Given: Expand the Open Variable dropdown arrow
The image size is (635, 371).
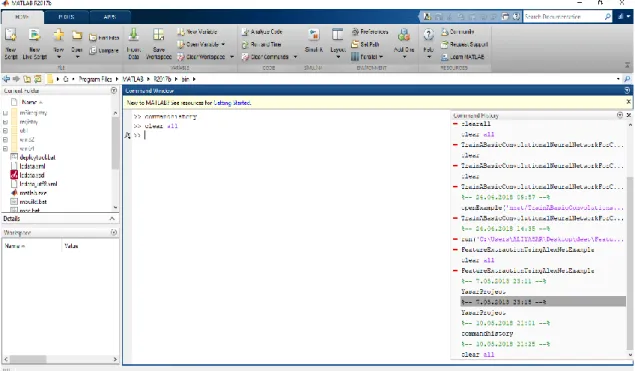Looking at the screenshot, I should pyautogui.click(x=223, y=44).
